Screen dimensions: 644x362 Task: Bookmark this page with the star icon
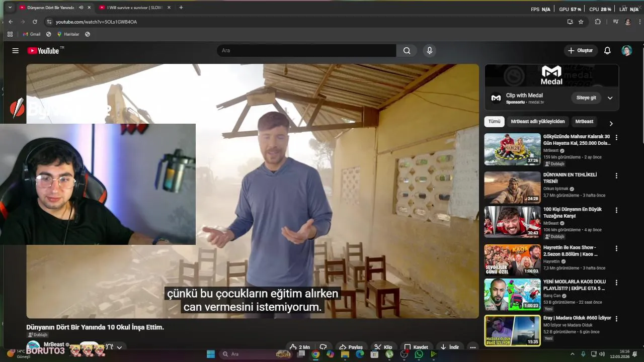tap(581, 22)
